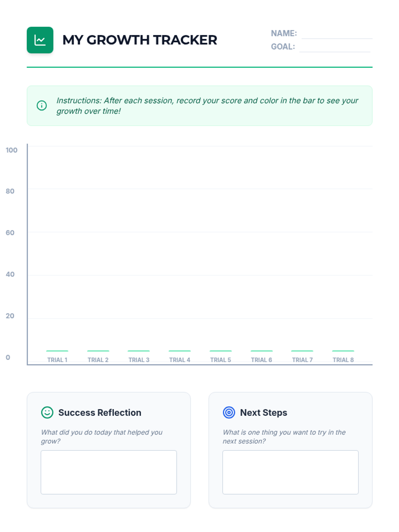399x532 pixels.
Task: Click the Success Reflection answer box
Action: tap(109, 472)
